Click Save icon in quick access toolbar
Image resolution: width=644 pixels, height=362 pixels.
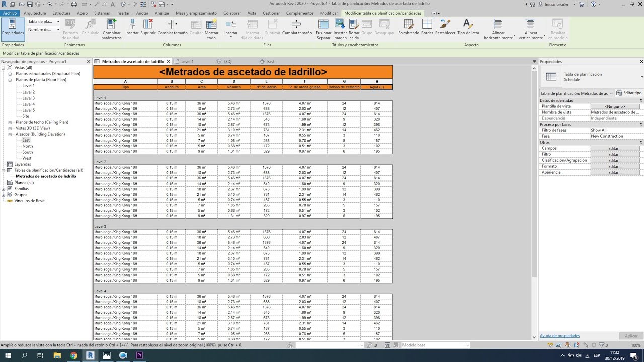[x=30, y=4]
